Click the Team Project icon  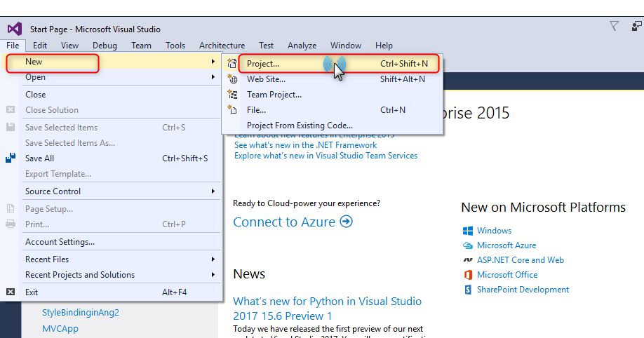point(233,95)
